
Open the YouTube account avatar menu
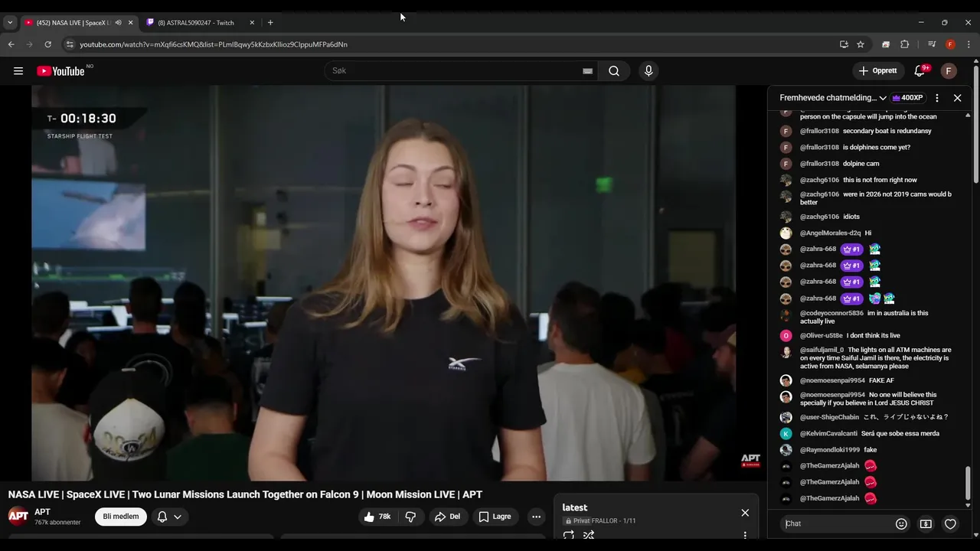click(x=949, y=71)
